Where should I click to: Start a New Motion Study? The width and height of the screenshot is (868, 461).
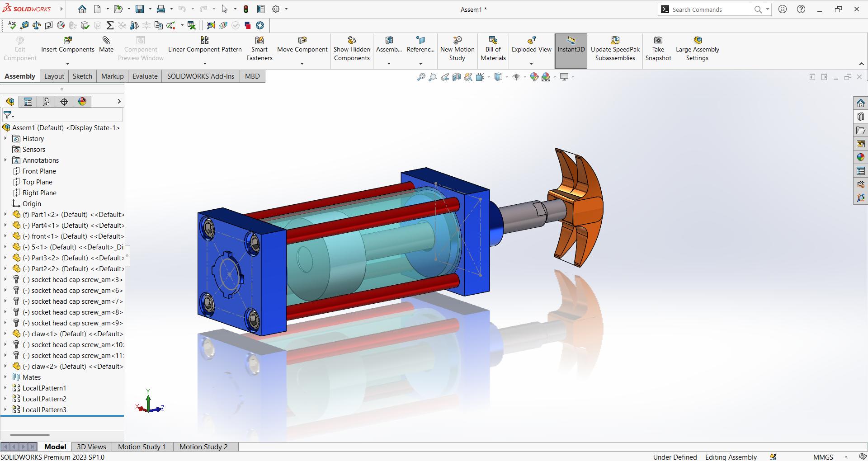click(x=457, y=49)
